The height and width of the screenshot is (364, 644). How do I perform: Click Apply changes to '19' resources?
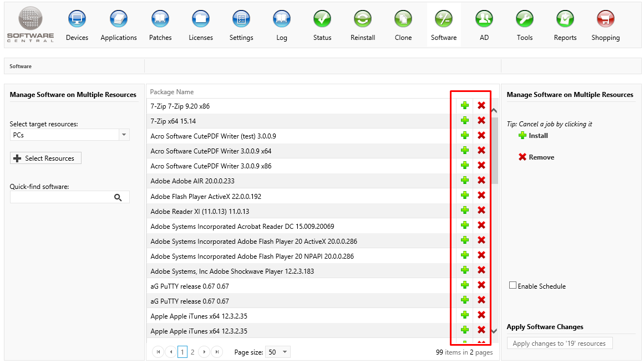559,344
